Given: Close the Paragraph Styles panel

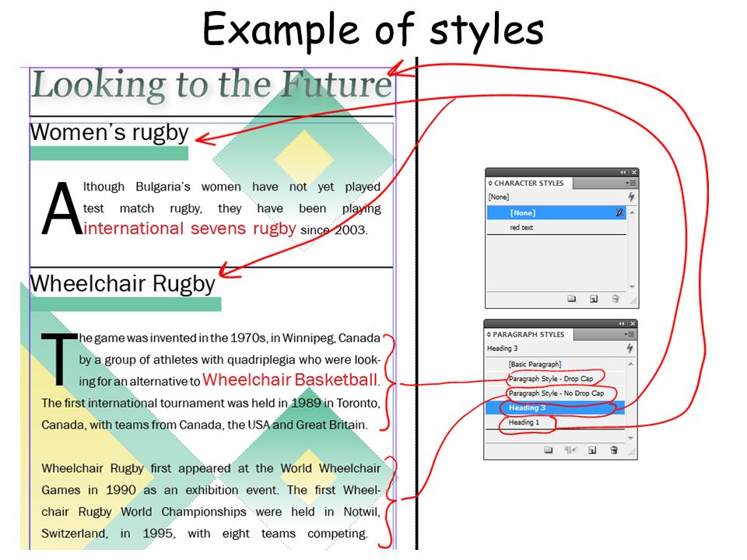Looking at the screenshot, I should coord(632,324).
